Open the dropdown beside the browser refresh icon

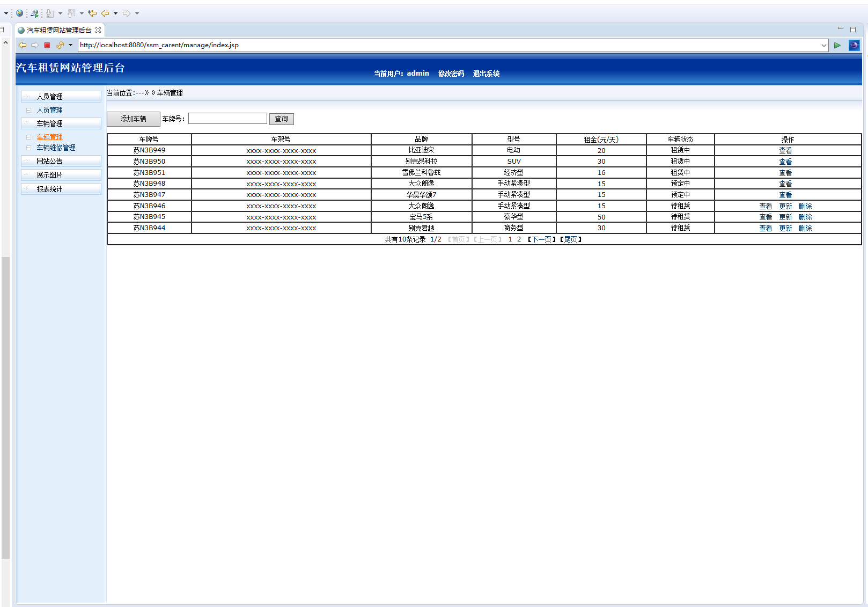tap(70, 45)
